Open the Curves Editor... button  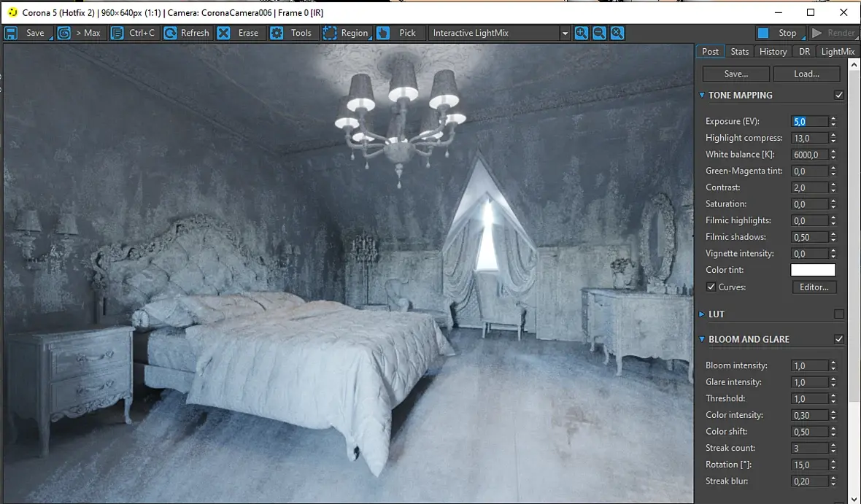(814, 287)
